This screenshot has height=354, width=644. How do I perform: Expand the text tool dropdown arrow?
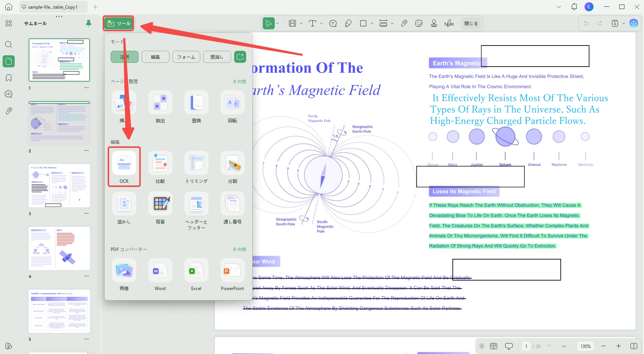(x=321, y=23)
